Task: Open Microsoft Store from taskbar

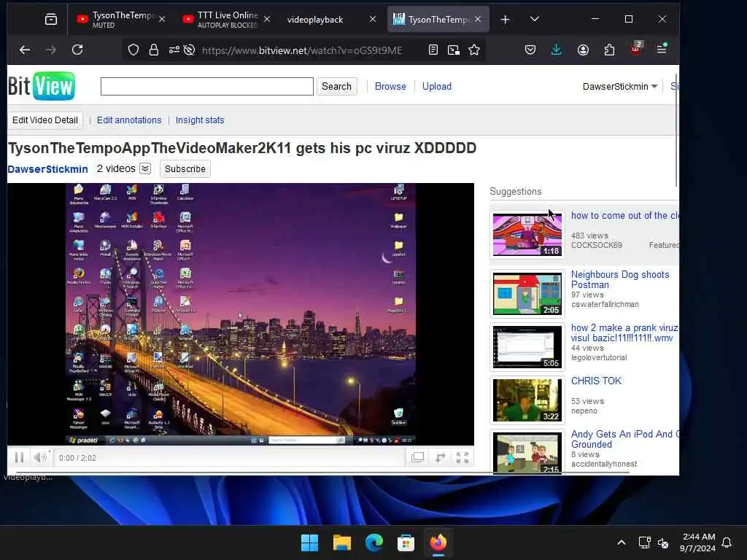Action: [406, 542]
